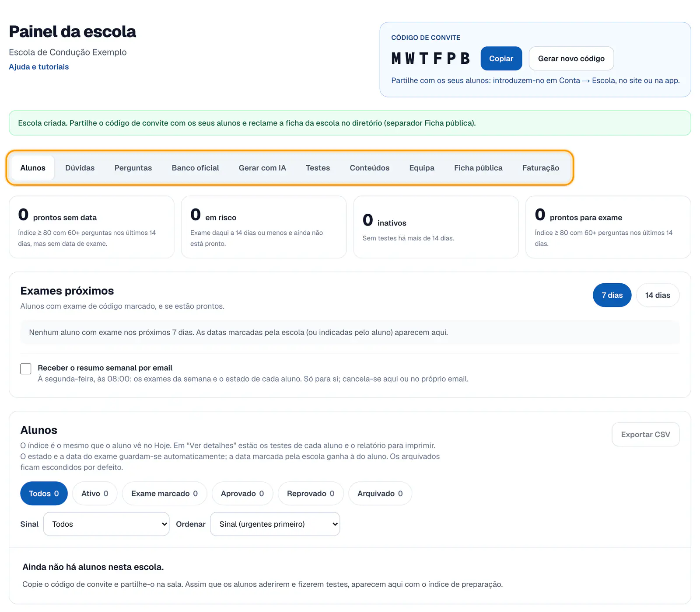The height and width of the screenshot is (612, 700).
Task: Filter students by Aprovado
Action: tap(242, 494)
